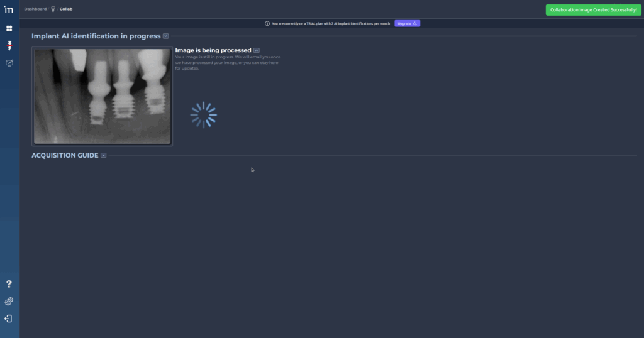Open the Dashboard grid icon in the sidebar
Screen dimensions: 644x338
click(x=9, y=28)
